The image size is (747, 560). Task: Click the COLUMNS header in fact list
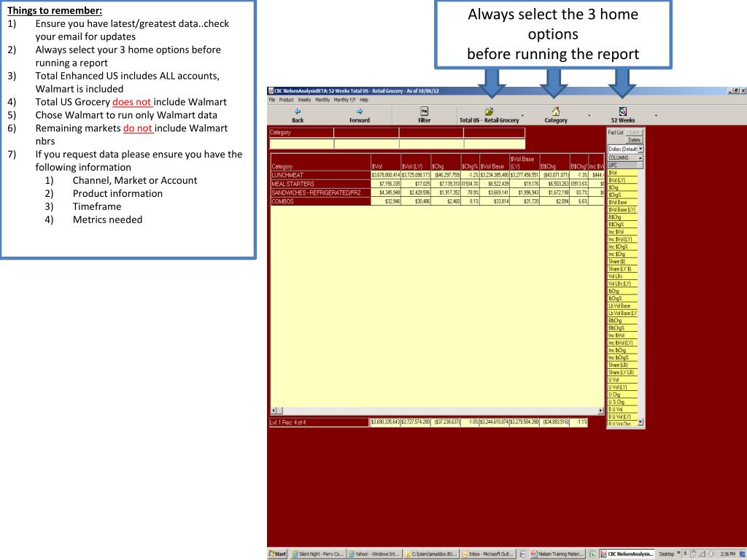click(x=622, y=157)
